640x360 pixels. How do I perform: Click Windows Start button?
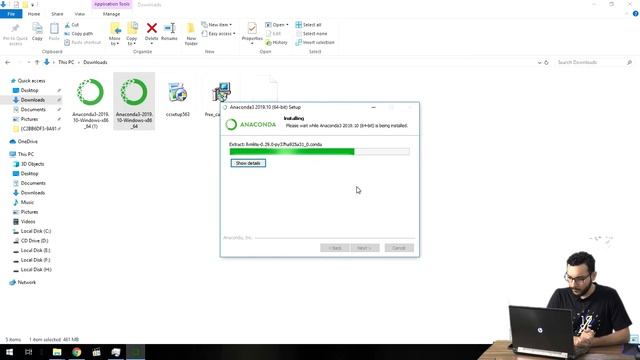click(9, 352)
